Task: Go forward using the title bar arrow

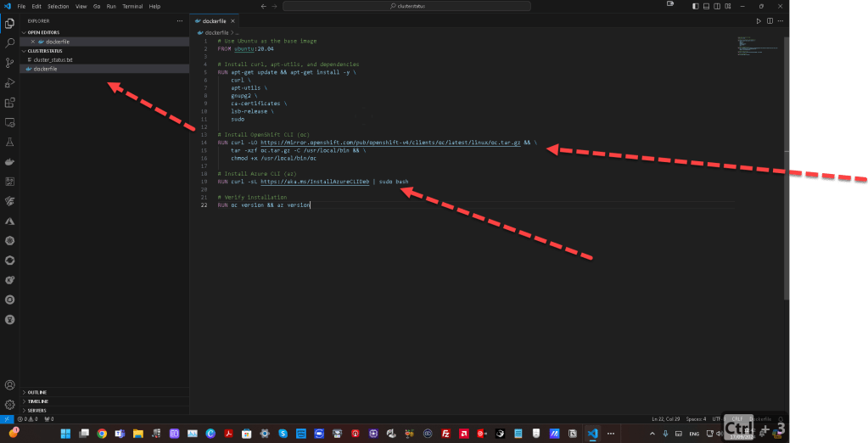Action: 274,6
